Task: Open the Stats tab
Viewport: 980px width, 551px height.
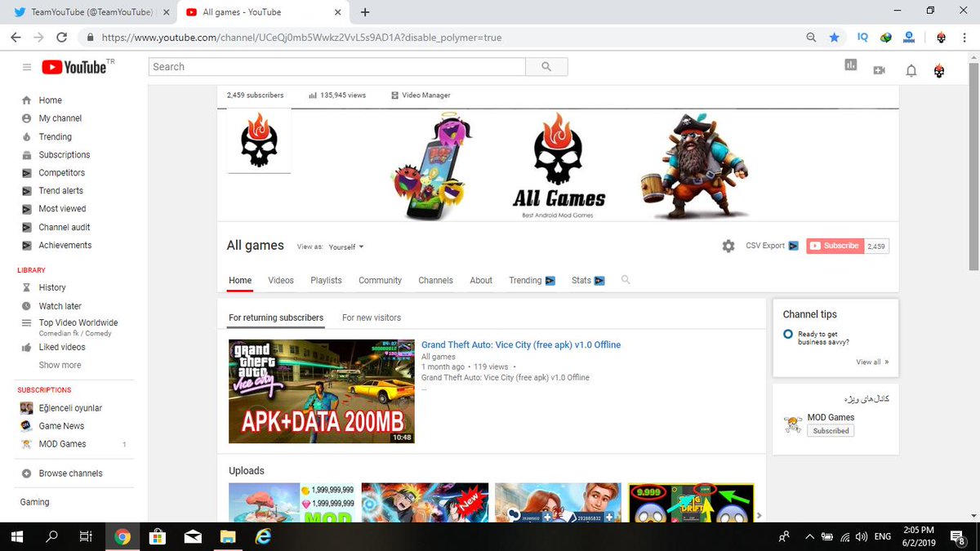Action: pyautogui.click(x=588, y=280)
